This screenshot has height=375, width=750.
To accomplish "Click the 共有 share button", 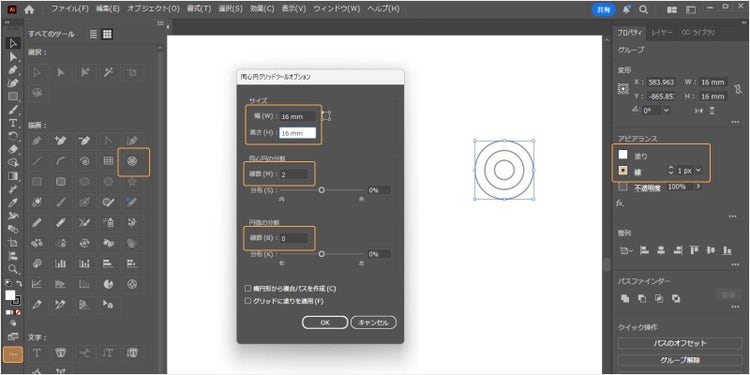I will (604, 9).
